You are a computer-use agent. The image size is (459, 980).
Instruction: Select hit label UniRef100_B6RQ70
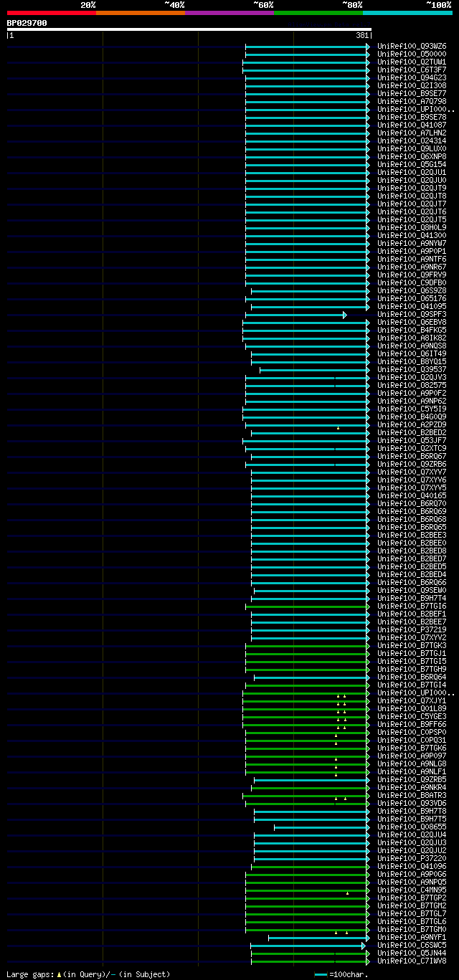[412, 503]
